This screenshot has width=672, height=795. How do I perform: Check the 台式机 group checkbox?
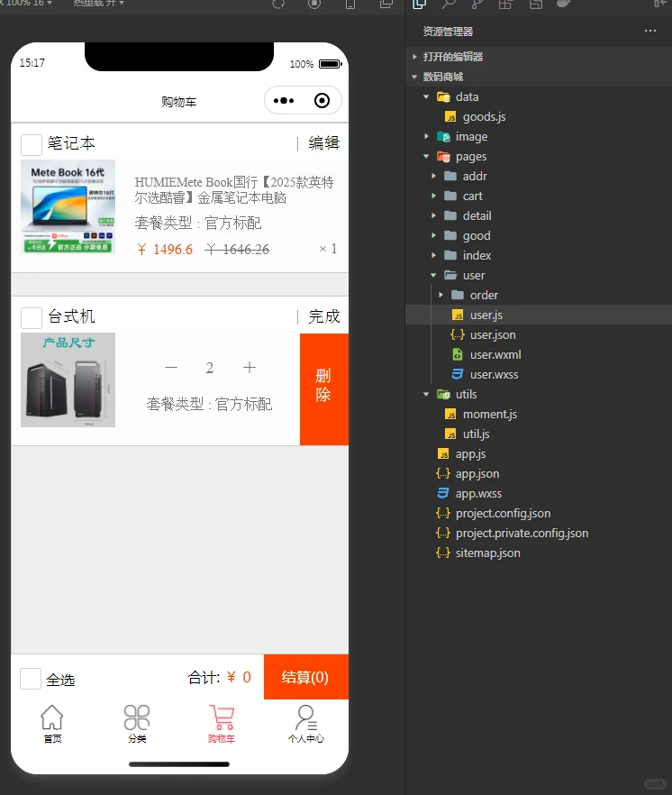click(32, 318)
